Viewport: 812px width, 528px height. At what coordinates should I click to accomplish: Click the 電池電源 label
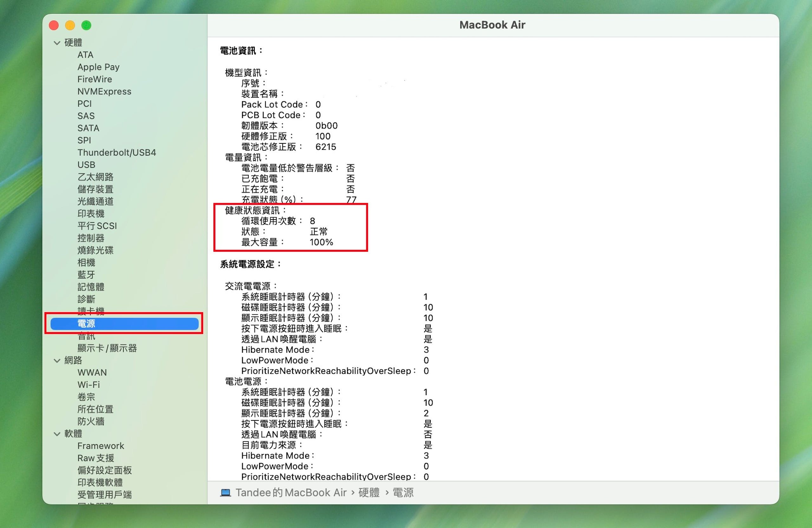246,381
